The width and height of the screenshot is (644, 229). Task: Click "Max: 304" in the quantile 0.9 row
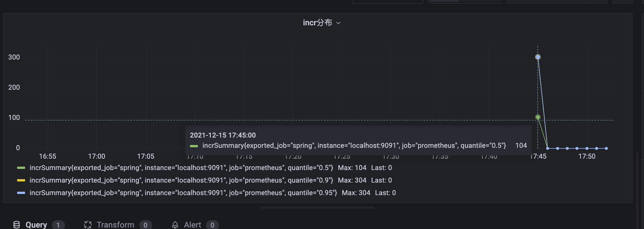coord(352,180)
